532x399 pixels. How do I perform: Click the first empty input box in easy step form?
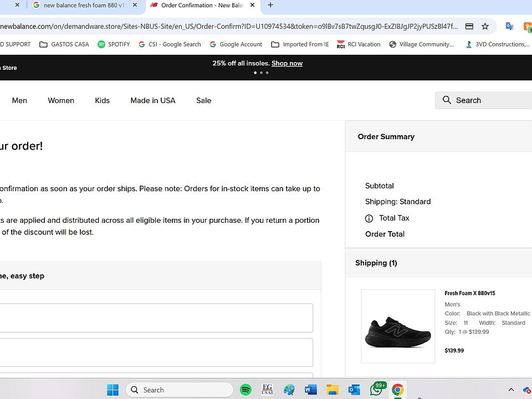tap(156, 318)
